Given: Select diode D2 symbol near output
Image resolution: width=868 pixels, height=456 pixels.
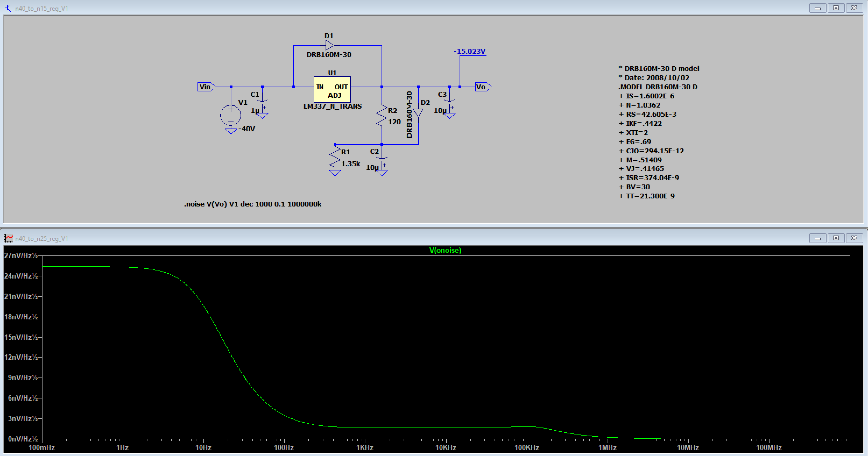Looking at the screenshot, I should point(418,112).
